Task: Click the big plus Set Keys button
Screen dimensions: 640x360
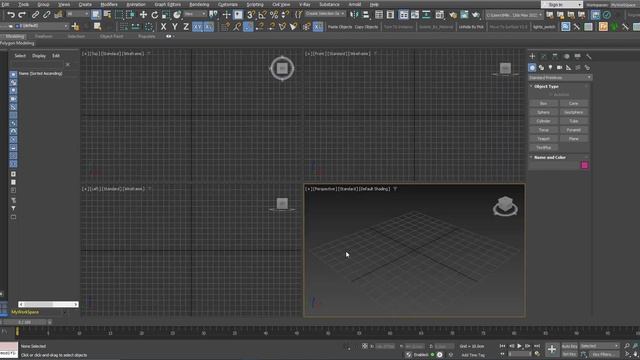Action: pos(552,349)
